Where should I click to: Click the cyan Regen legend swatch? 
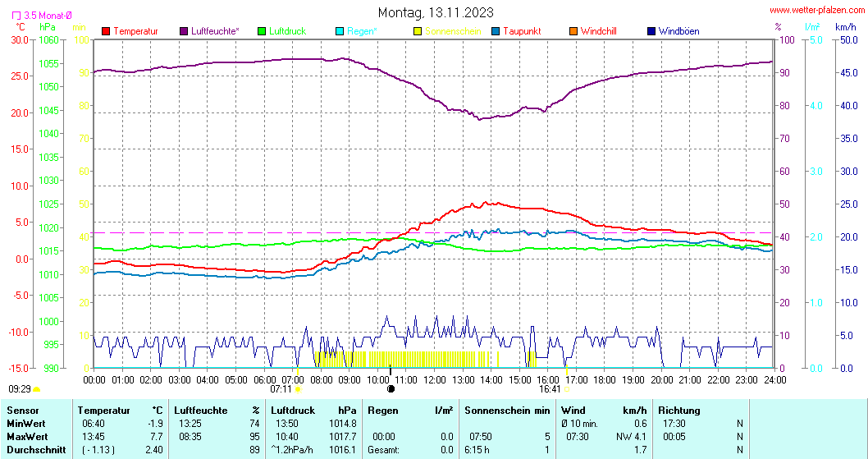coord(340,31)
